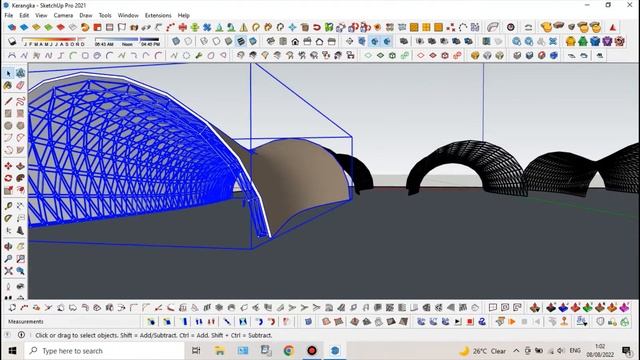
Task: Select the Line pencil tool
Action: (9, 101)
